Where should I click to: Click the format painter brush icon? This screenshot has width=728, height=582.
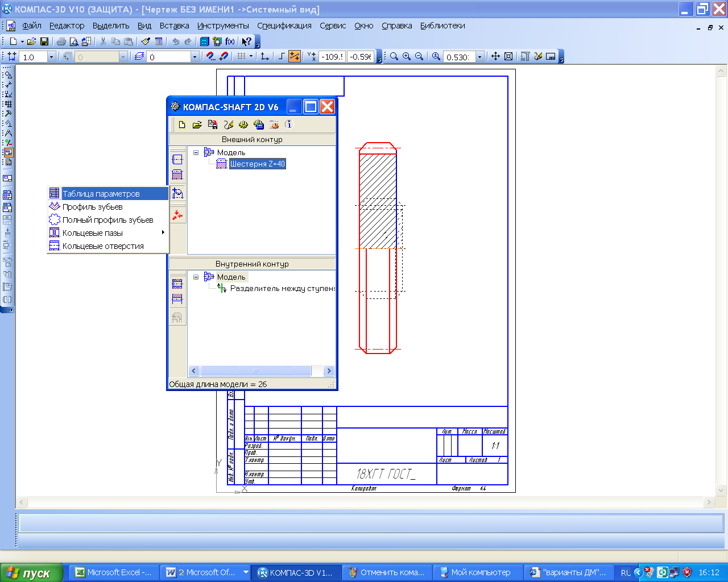(x=146, y=41)
